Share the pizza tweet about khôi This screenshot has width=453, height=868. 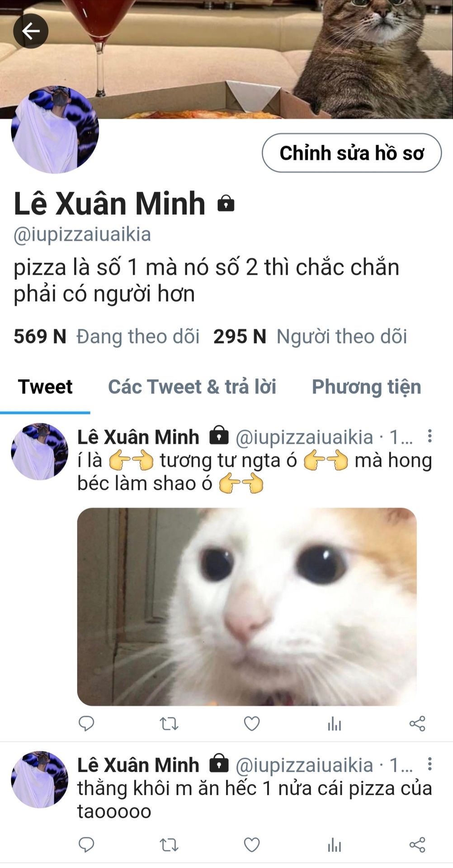[x=417, y=844]
